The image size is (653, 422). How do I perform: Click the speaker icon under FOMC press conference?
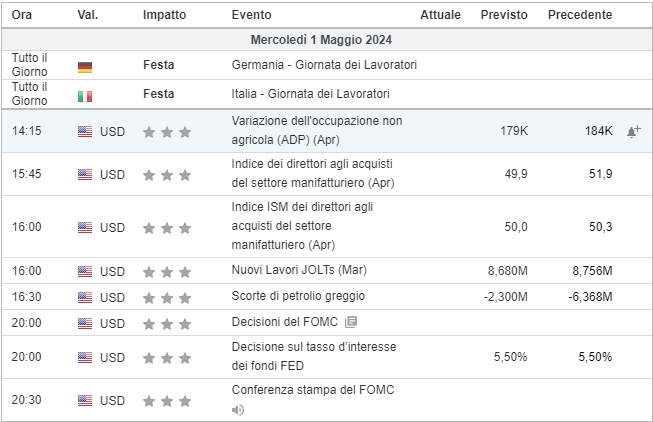coord(238,410)
